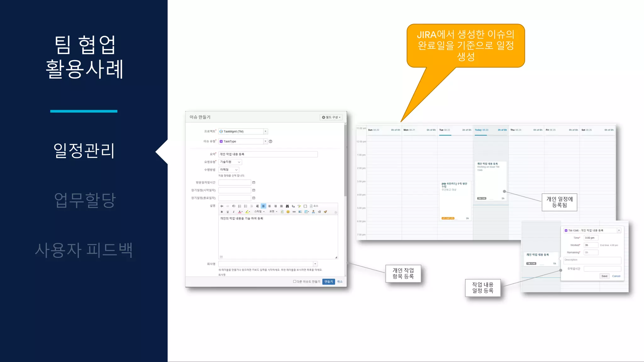Open the 필드 구성 menu
The width and height of the screenshot is (644, 362).
[x=331, y=117]
